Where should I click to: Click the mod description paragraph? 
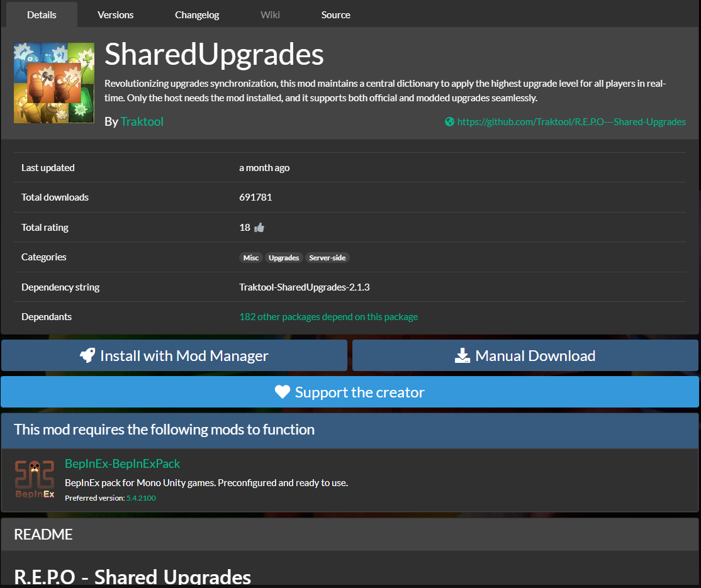pyautogui.click(x=385, y=91)
